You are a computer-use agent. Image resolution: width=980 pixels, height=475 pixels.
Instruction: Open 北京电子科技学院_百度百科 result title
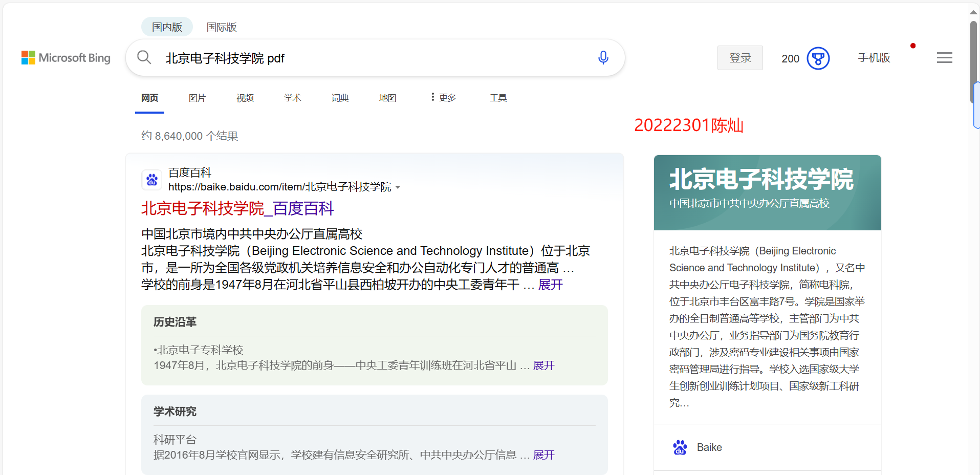pos(237,208)
